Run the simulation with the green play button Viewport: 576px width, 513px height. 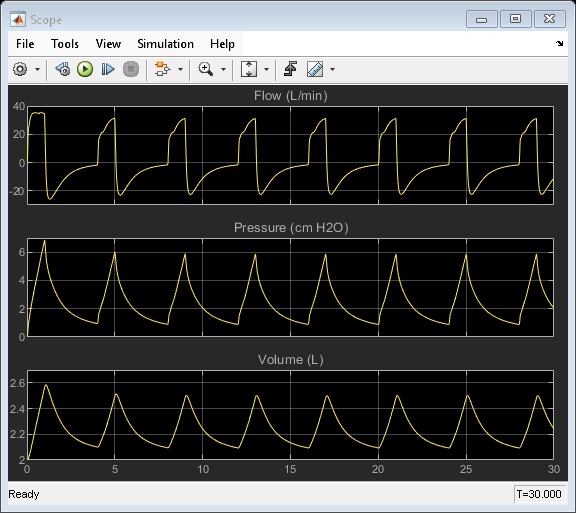click(x=85, y=69)
